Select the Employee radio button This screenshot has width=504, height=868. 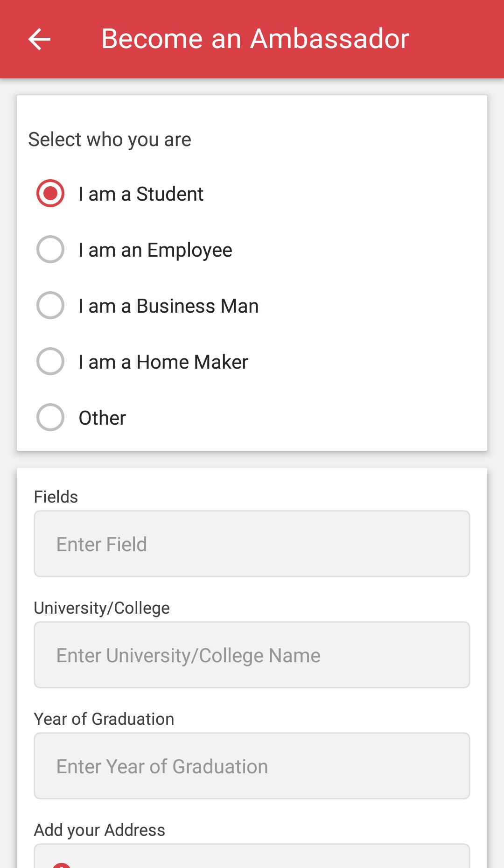tap(50, 249)
